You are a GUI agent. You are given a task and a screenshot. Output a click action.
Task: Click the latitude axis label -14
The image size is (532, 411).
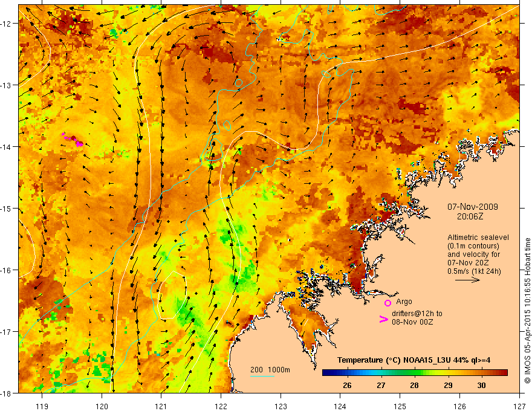pos(7,147)
